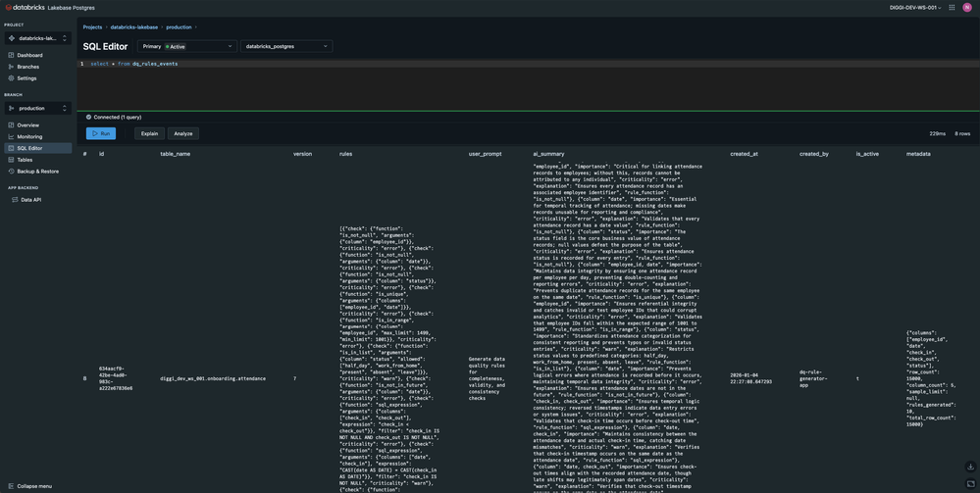This screenshot has width=980, height=493.
Task: Download the query results
Action: click(970, 467)
